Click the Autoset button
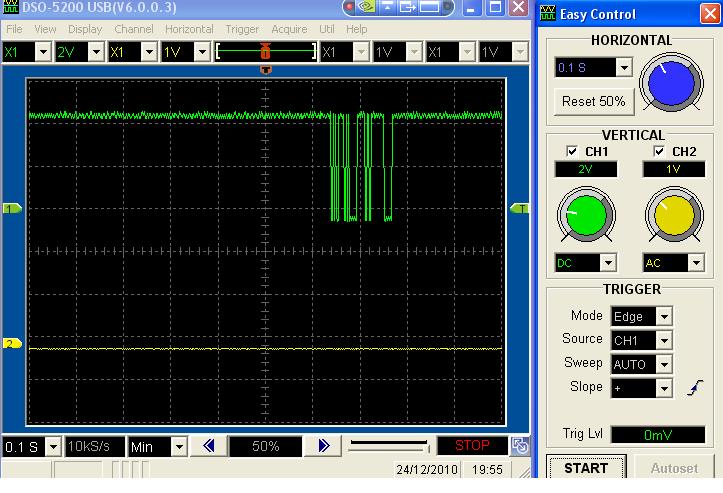The width and height of the screenshot is (723, 493). [x=674, y=468]
